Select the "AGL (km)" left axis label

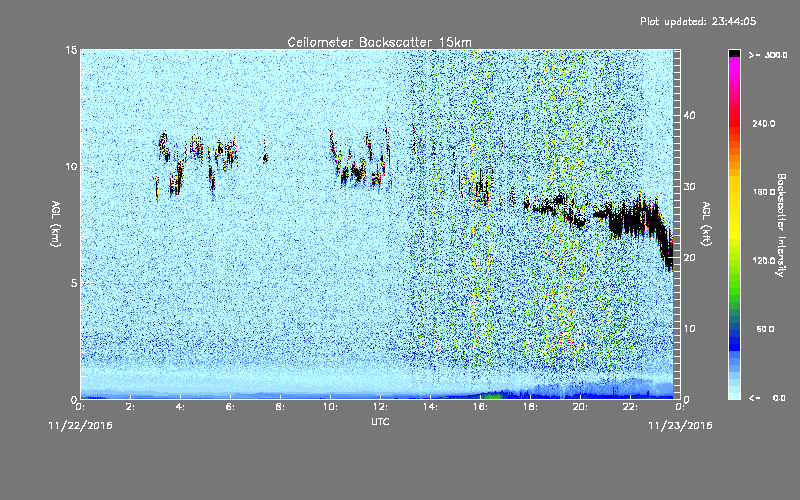56,223
